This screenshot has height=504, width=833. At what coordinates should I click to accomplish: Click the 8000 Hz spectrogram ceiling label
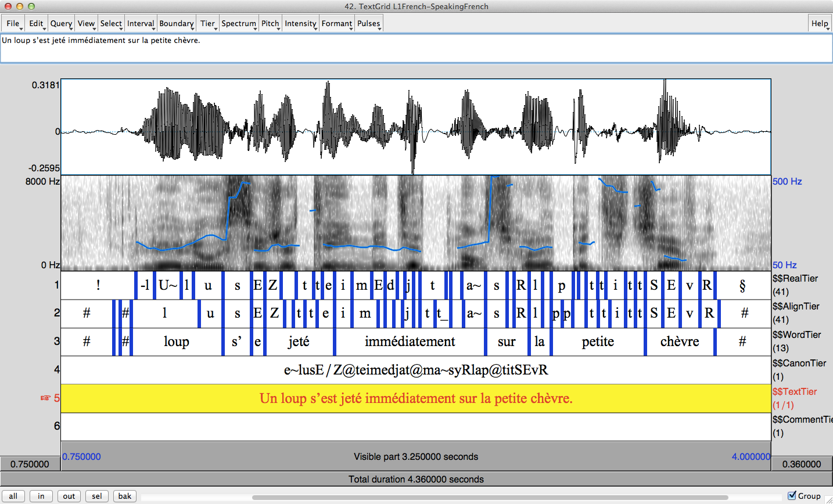point(42,181)
